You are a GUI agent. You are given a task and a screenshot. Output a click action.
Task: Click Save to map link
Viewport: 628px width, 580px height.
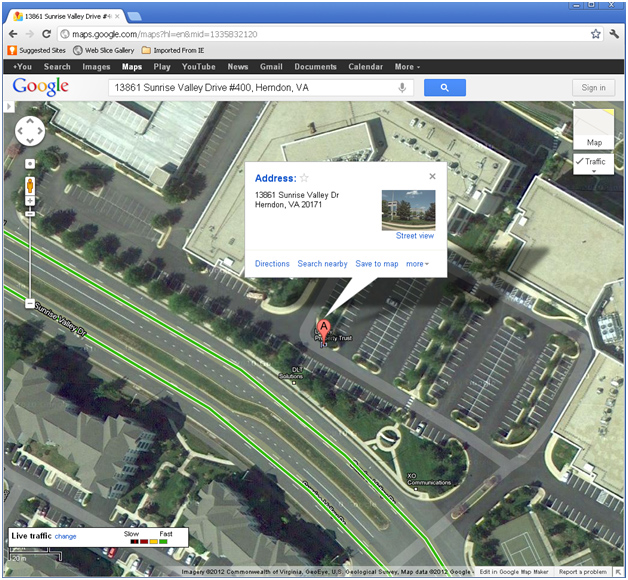click(x=376, y=264)
